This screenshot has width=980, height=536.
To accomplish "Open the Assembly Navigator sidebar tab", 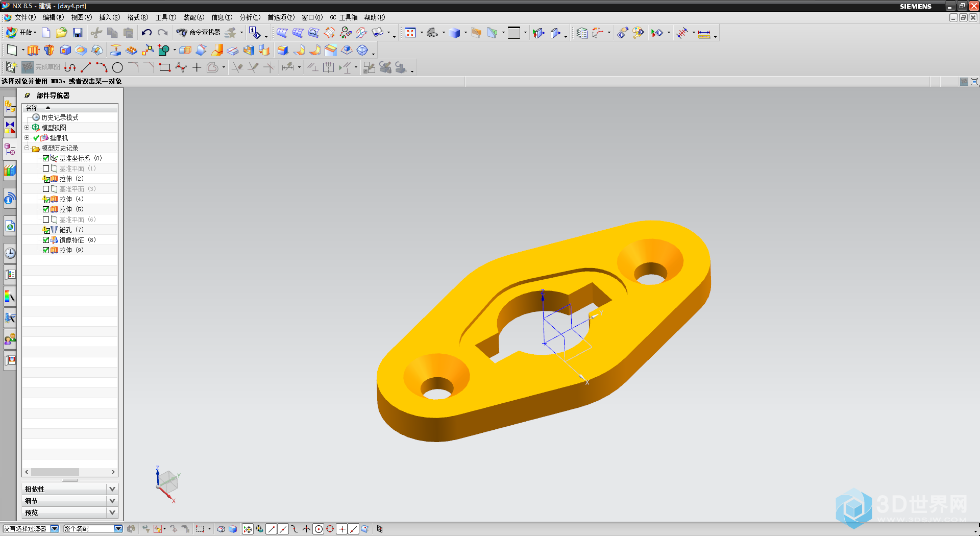I will click(10, 106).
